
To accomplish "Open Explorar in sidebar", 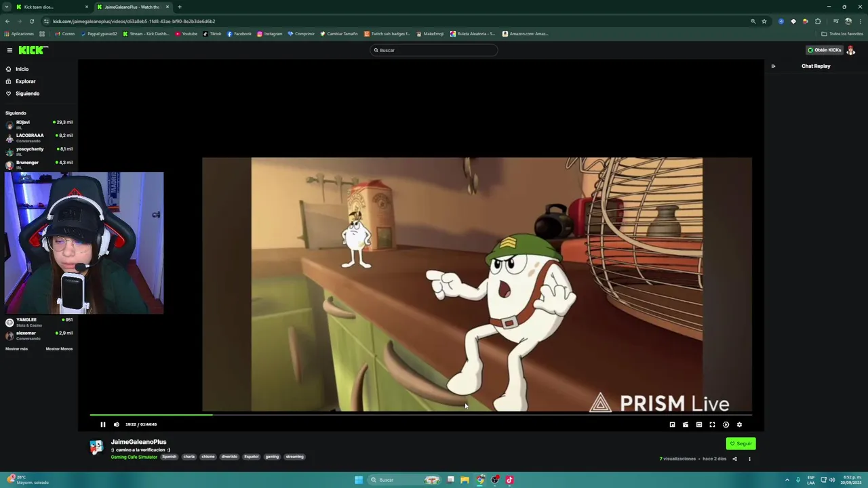I will click(x=25, y=81).
